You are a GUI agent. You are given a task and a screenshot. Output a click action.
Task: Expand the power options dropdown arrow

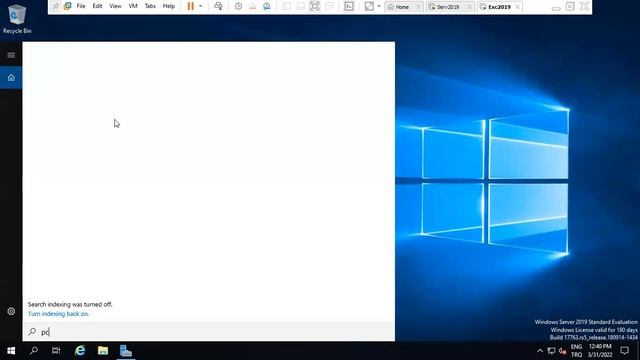[200, 6]
